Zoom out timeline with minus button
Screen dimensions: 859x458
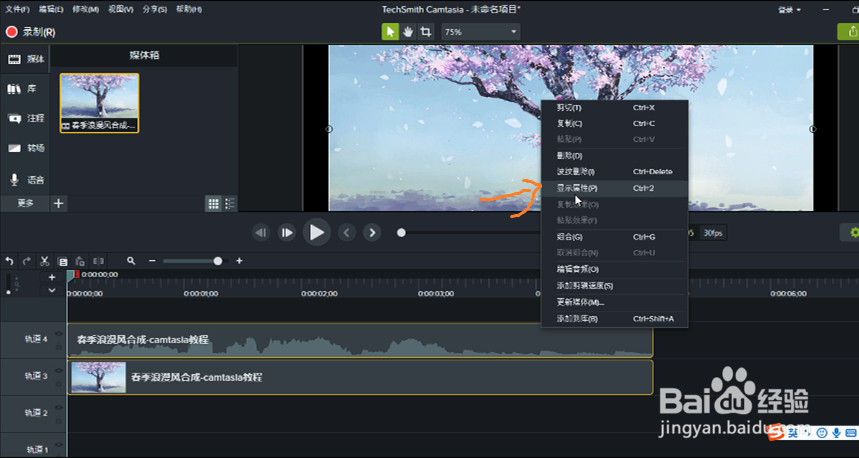[x=152, y=261]
